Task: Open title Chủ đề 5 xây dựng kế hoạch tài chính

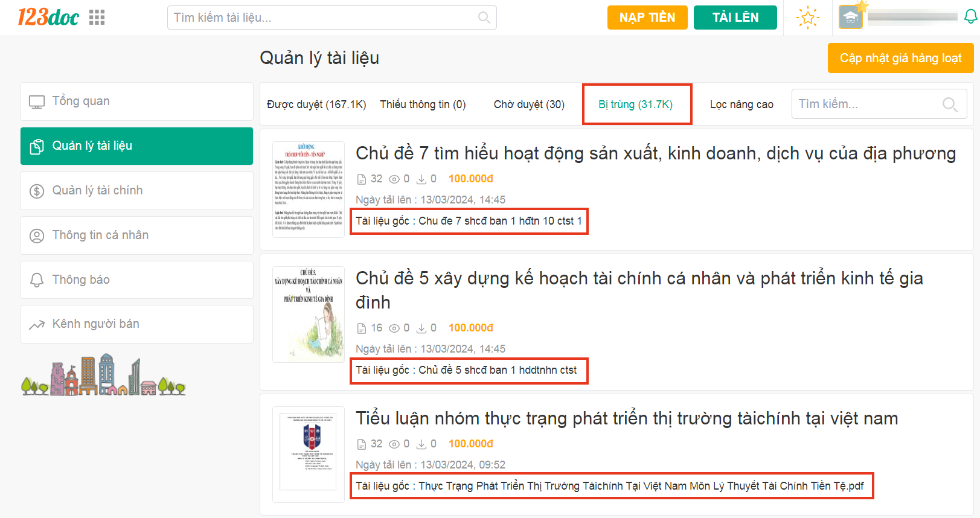Action: [x=639, y=290]
